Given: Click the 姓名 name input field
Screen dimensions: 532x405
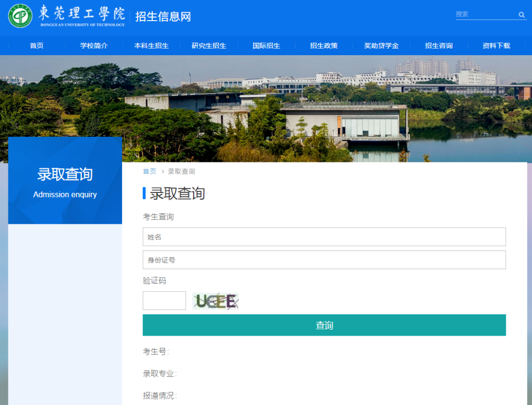Looking at the screenshot, I should [324, 237].
